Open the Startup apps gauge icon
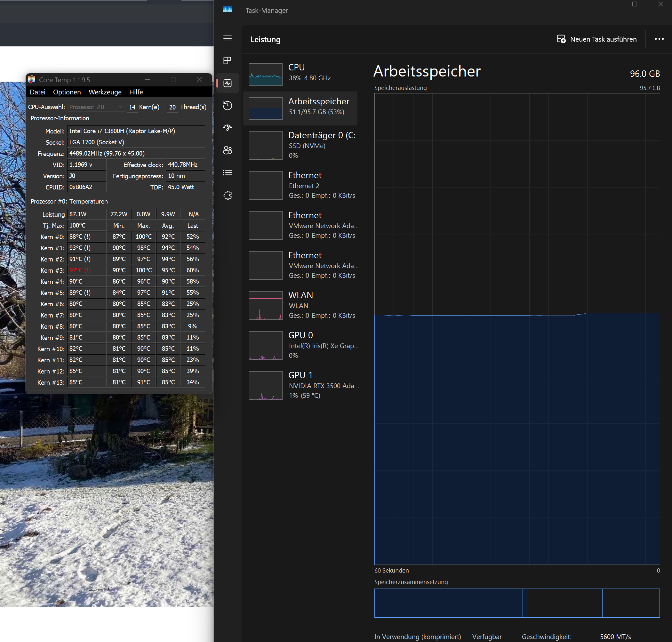 pos(228,128)
